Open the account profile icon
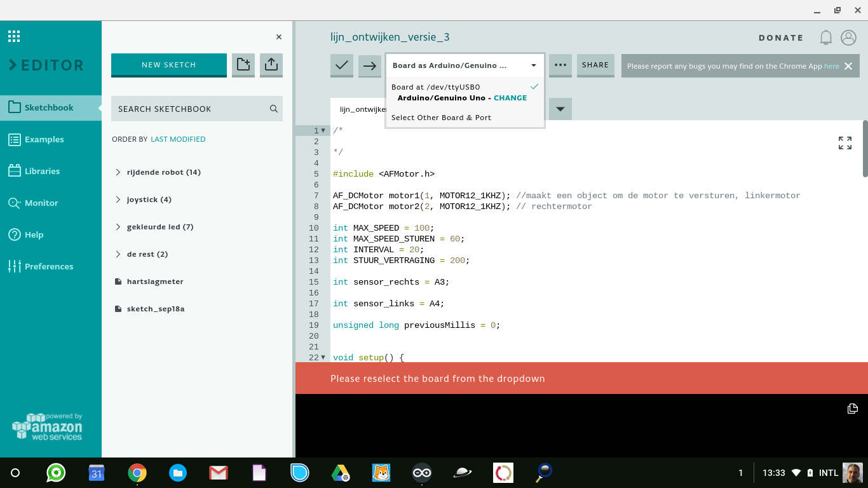This screenshot has width=868, height=488. tap(848, 37)
